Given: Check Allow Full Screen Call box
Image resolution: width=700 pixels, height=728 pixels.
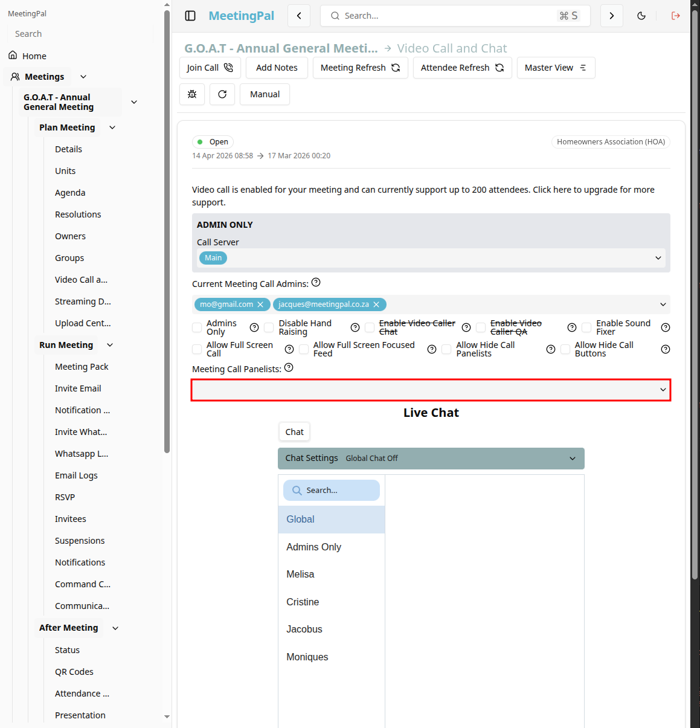Looking at the screenshot, I should pyautogui.click(x=197, y=349).
